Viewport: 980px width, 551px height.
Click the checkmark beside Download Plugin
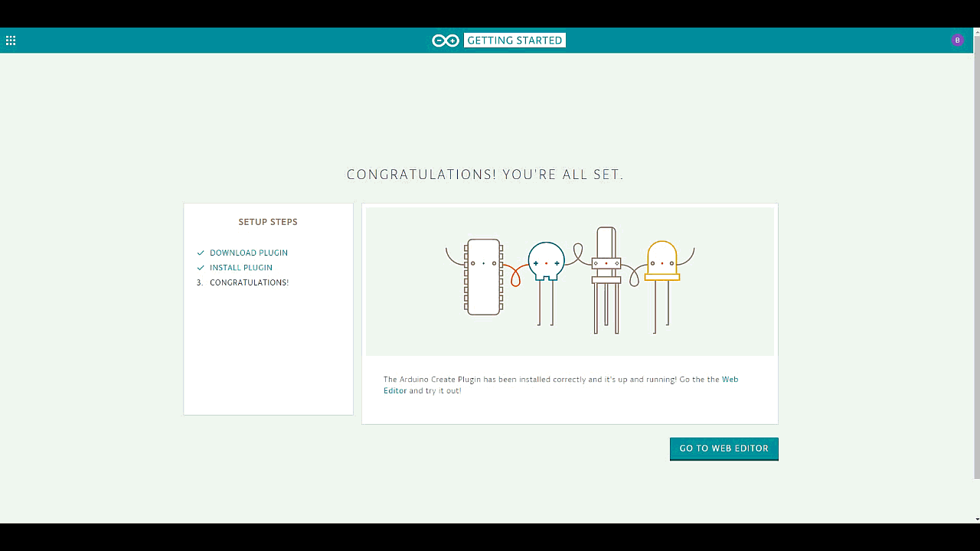click(x=201, y=253)
